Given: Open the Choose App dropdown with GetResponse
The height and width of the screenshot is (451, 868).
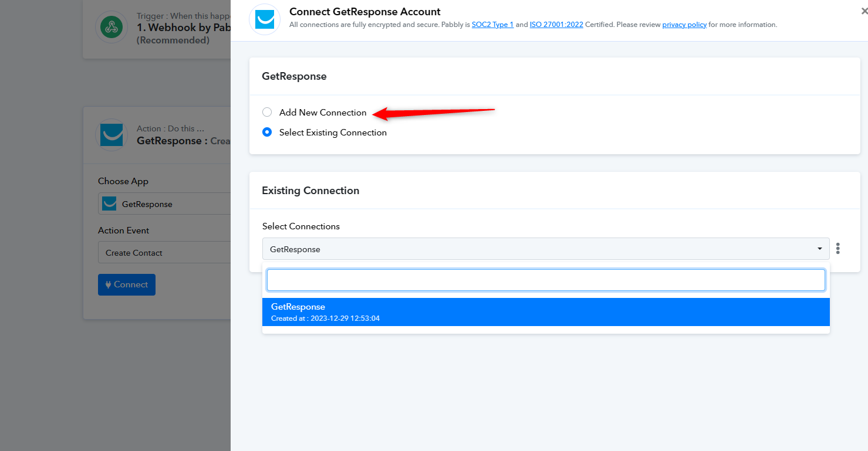Looking at the screenshot, I should [x=165, y=204].
